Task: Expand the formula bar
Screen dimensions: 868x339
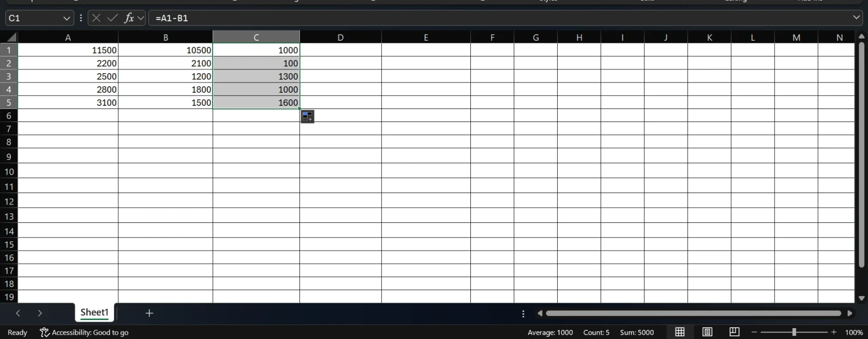Action: pos(857,17)
